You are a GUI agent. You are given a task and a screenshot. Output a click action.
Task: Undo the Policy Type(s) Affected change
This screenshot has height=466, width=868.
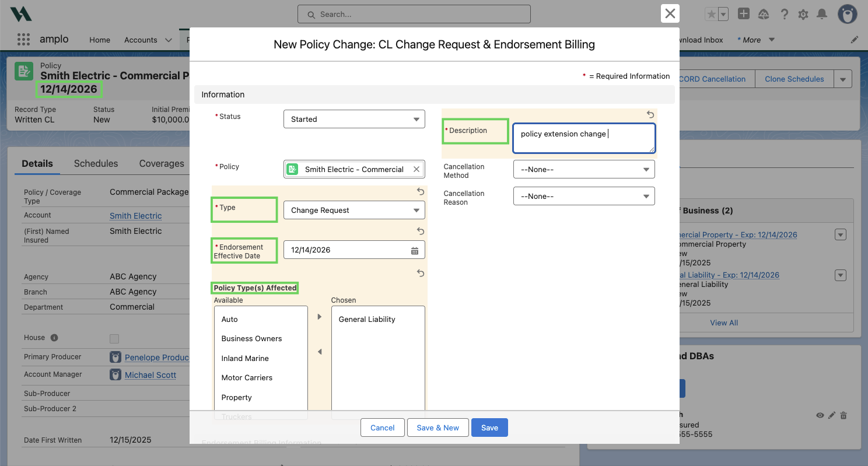[421, 273]
